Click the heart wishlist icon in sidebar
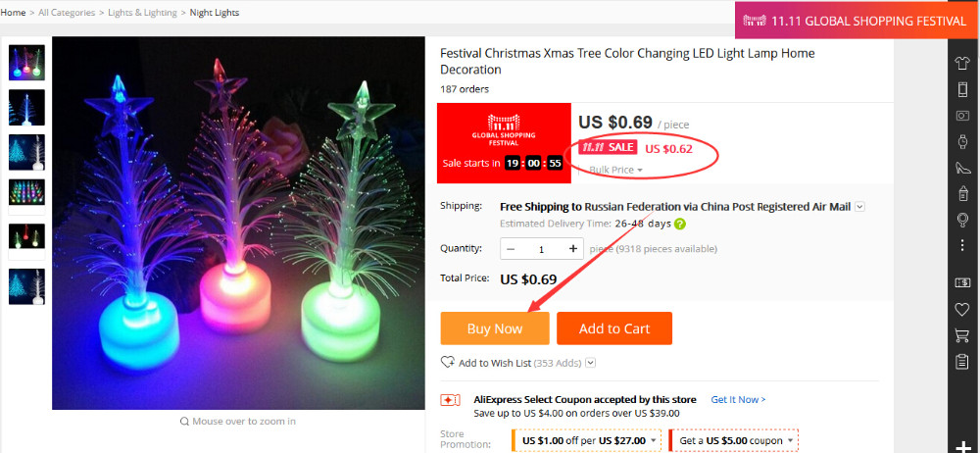This screenshot has width=980, height=453. tap(962, 309)
